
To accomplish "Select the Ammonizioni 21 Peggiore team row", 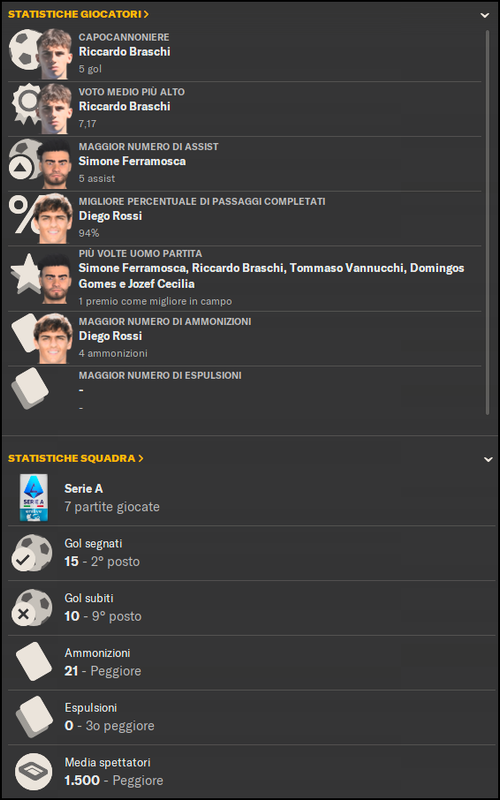I will coord(250,662).
